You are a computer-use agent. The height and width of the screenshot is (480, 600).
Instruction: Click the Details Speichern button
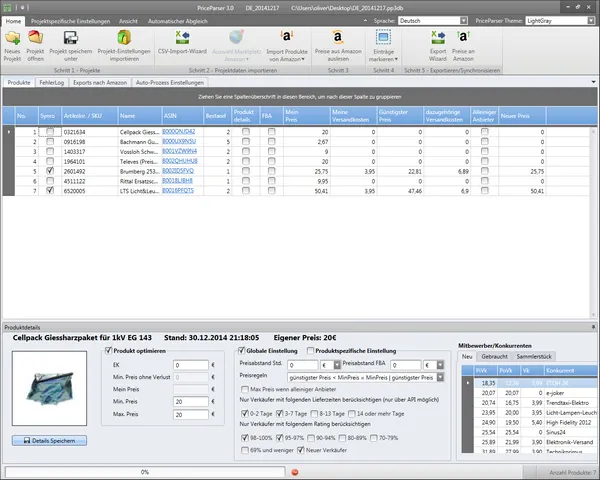[x=49, y=441]
